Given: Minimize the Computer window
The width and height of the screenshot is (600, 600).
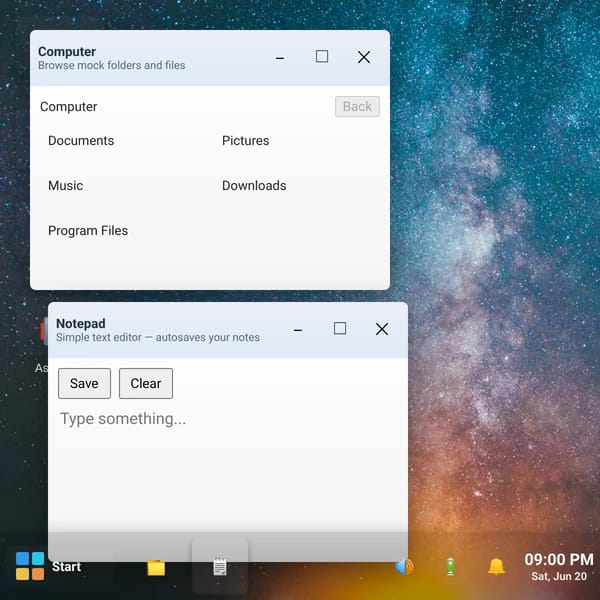Looking at the screenshot, I should point(280,58).
